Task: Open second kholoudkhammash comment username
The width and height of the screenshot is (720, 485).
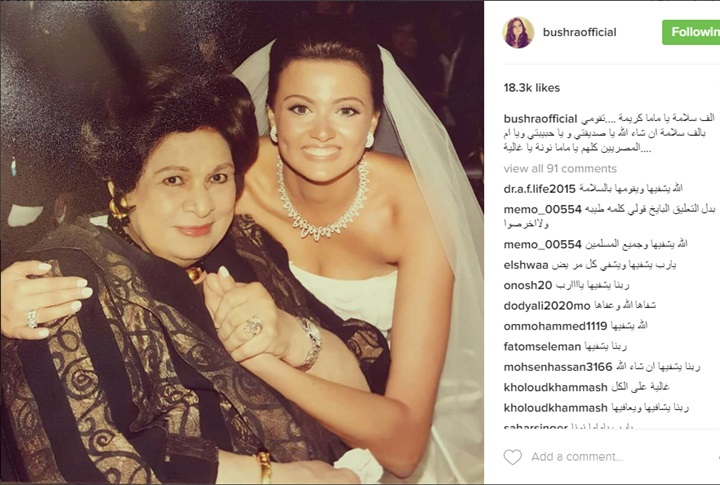Action: click(x=555, y=408)
